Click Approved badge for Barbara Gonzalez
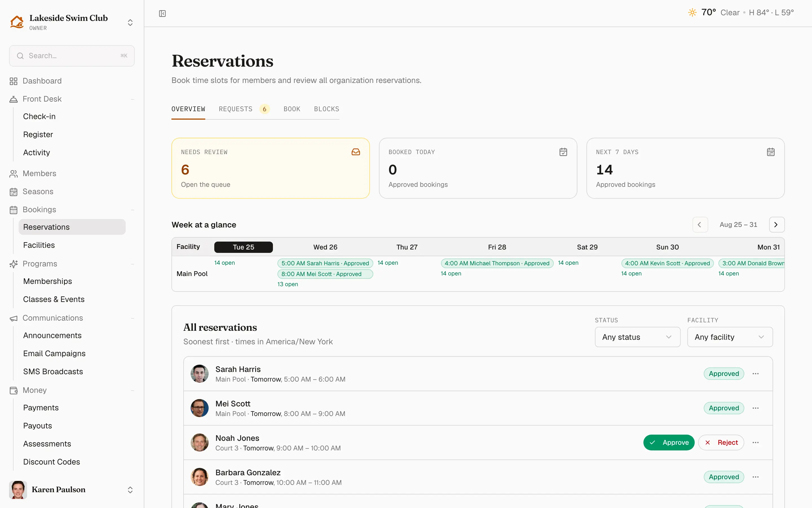Screen dimensions: 812x508 point(724,477)
